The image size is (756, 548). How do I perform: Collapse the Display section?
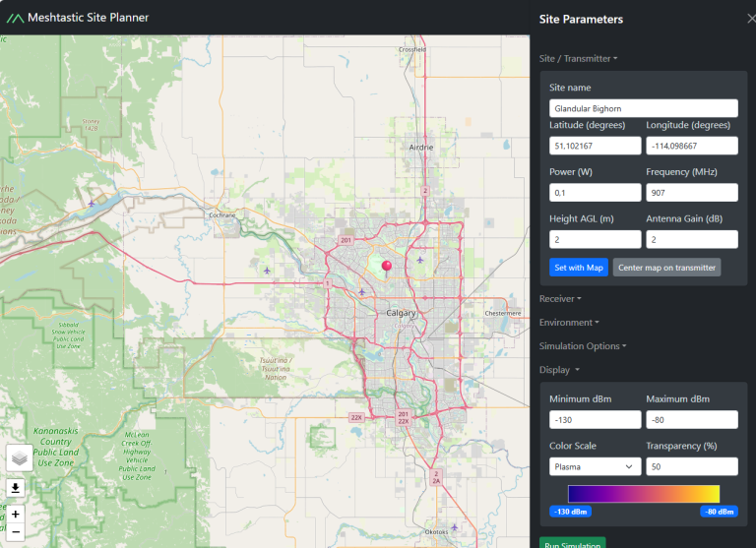point(559,370)
